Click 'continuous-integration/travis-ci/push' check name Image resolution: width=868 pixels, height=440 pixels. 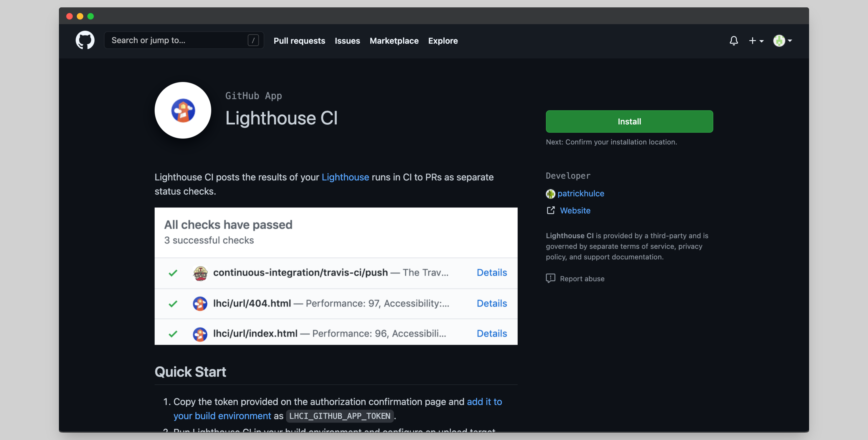300,272
